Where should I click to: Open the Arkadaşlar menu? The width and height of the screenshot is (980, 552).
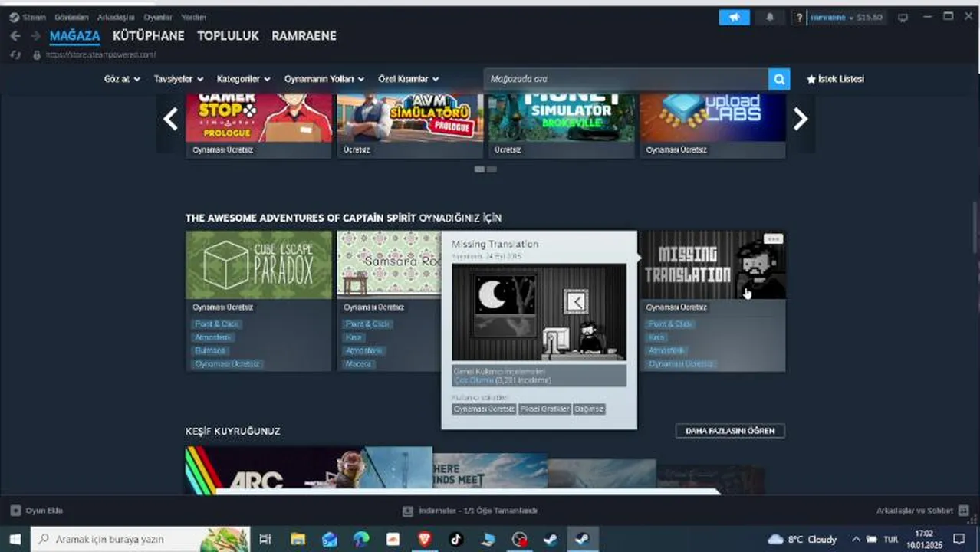116,17
